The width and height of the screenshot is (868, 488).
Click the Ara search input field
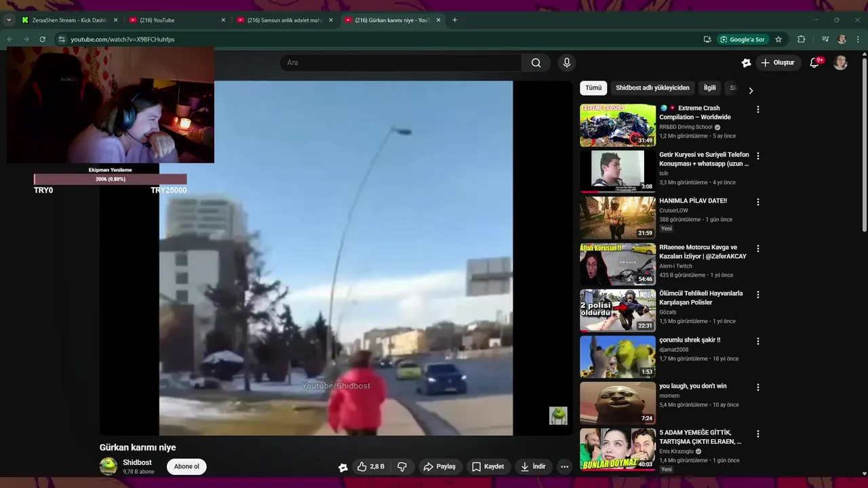[x=401, y=63]
